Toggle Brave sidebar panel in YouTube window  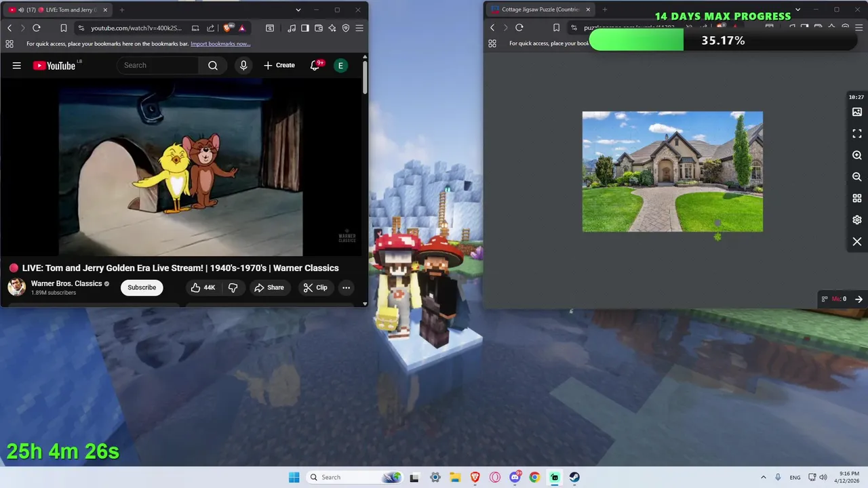tap(305, 28)
